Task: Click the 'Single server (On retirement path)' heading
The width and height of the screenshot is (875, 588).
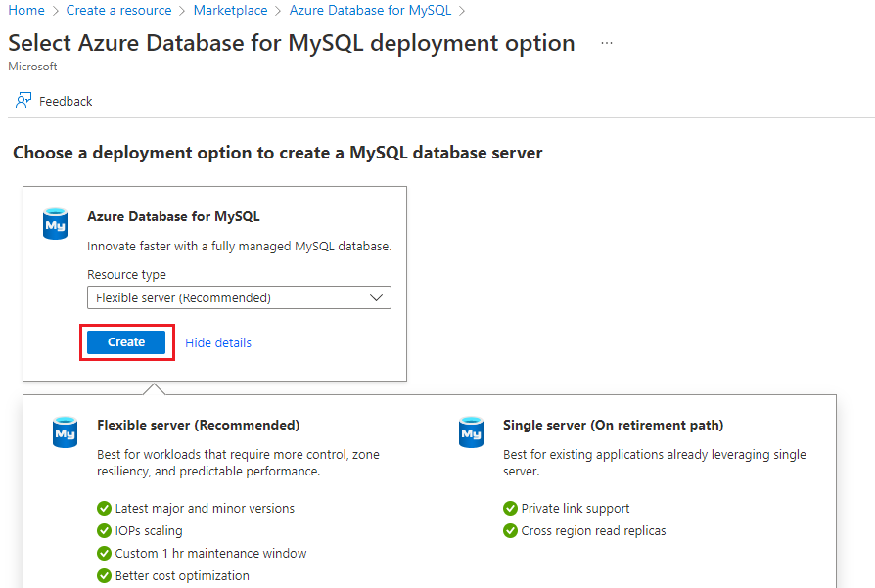Action: pos(614,425)
